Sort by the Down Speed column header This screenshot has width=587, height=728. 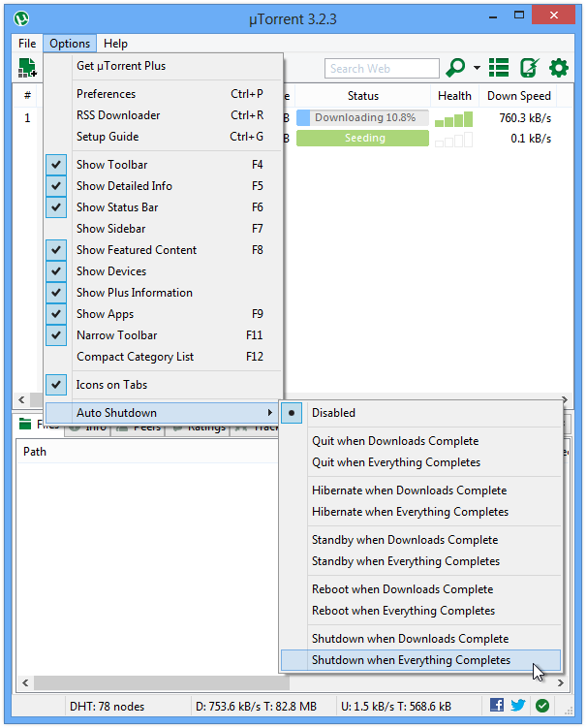pyautogui.click(x=518, y=96)
